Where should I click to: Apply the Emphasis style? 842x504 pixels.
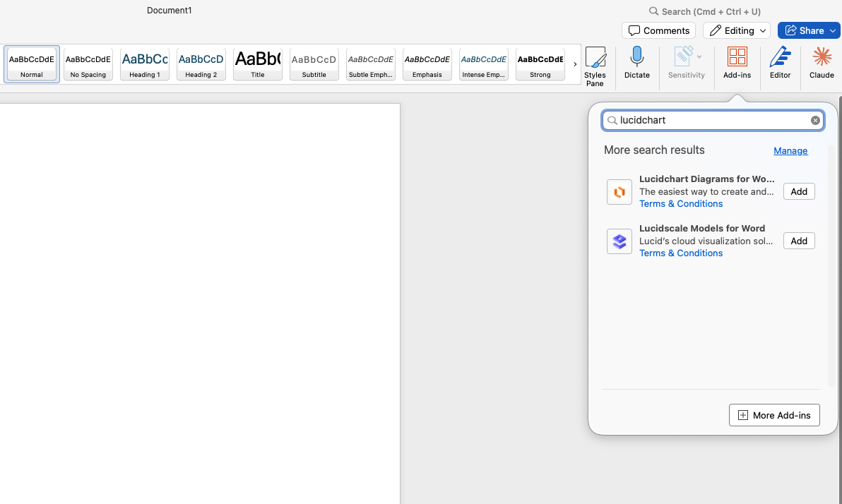[427, 64]
